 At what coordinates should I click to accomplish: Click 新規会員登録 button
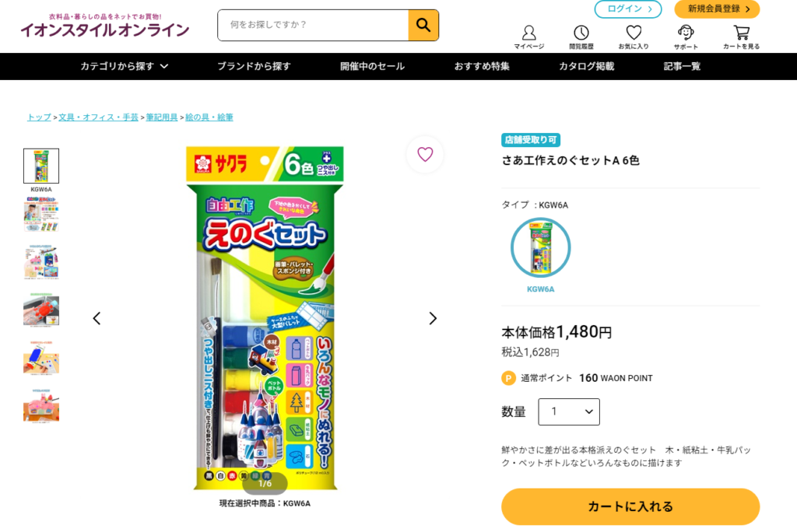717,9
